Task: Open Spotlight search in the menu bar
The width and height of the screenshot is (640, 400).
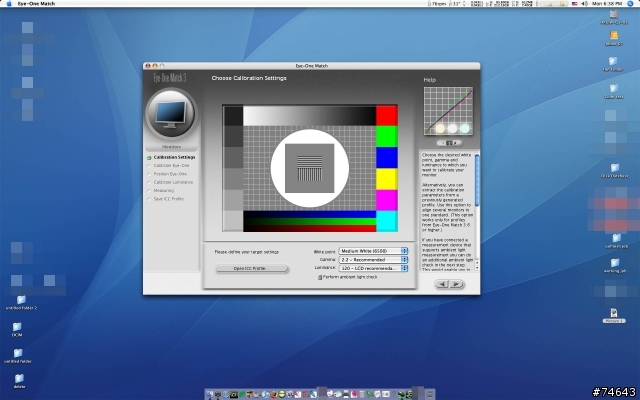Action: [x=630, y=3]
